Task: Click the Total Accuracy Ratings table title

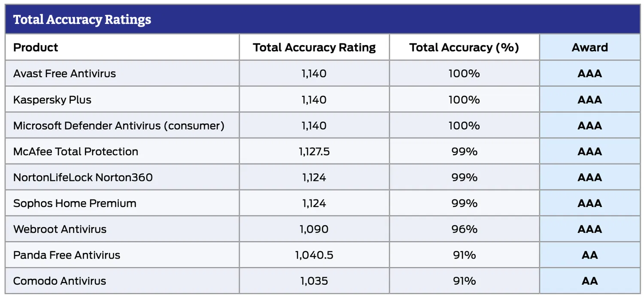Action: tap(82, 20)
